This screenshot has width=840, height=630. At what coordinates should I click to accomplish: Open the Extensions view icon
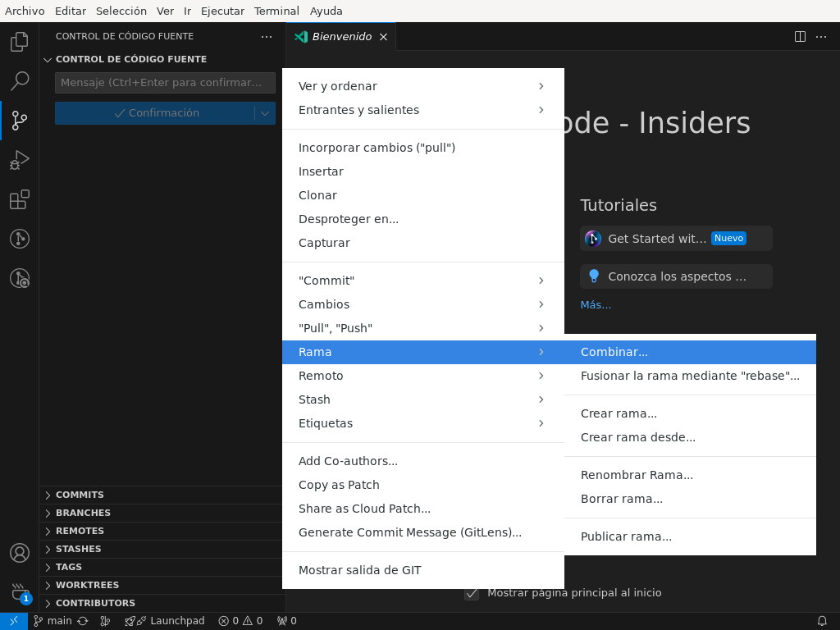coord(20,200)
